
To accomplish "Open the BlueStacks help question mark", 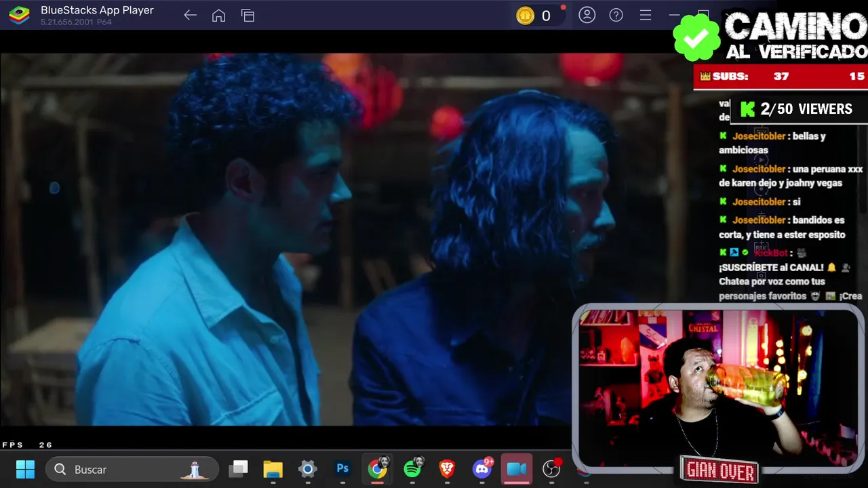I will (616, 15).
